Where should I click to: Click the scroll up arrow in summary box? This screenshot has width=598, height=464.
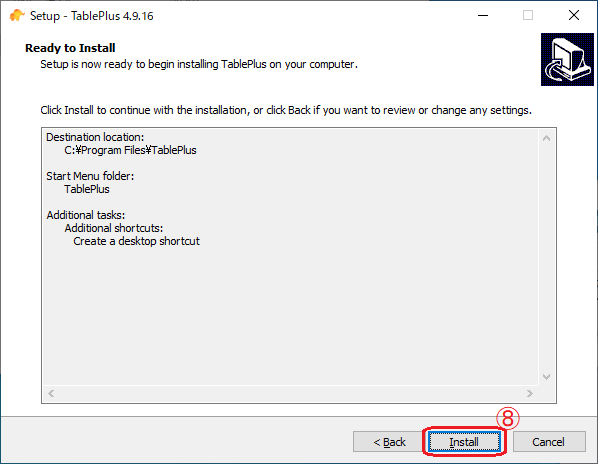pyautogui.click(x=546, y=138)
